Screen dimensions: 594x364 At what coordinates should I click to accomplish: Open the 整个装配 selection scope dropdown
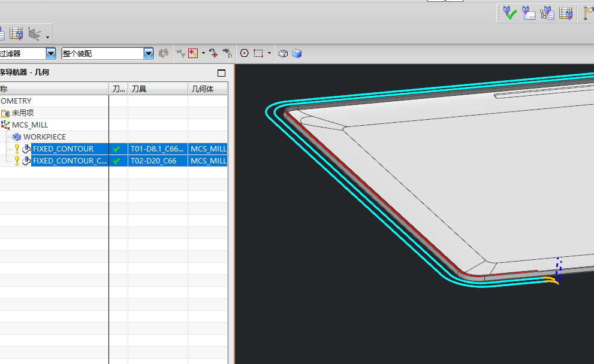(x=149, y=54)
